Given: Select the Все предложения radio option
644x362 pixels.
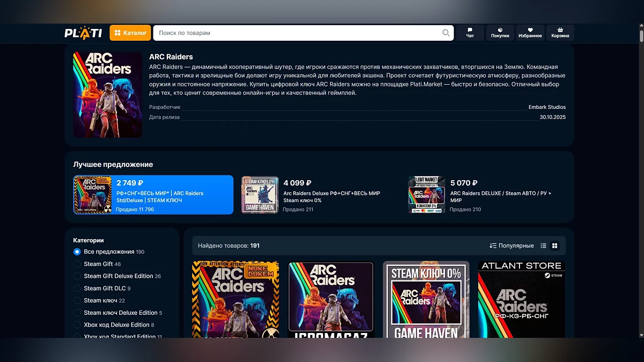Looking at the screenshot, I should coord(77,252).
